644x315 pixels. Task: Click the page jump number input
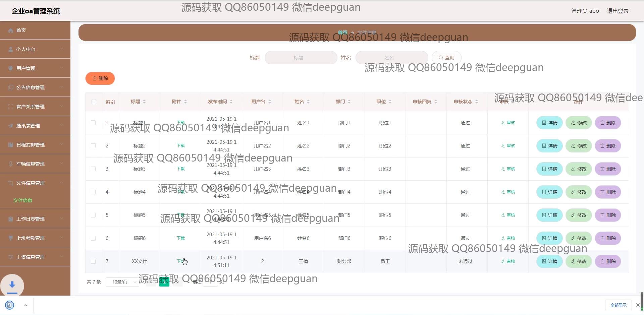coord(211,282)
